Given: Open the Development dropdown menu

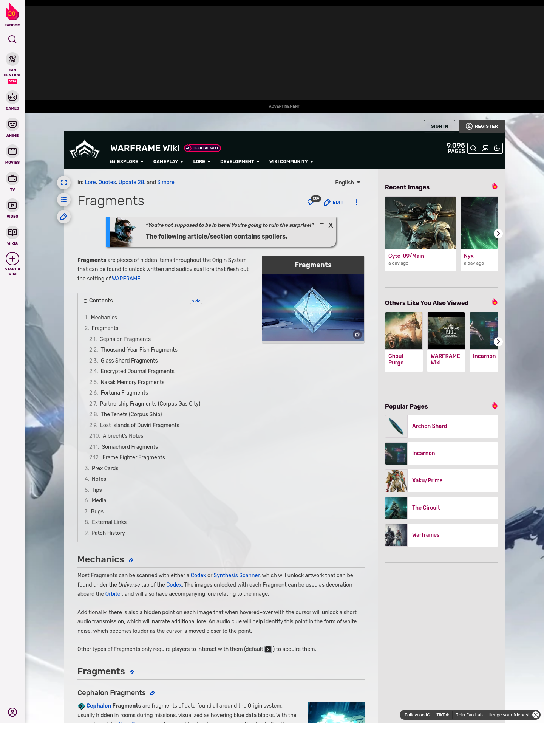Looking at the screenshot, I should click(x=240, y=161).
